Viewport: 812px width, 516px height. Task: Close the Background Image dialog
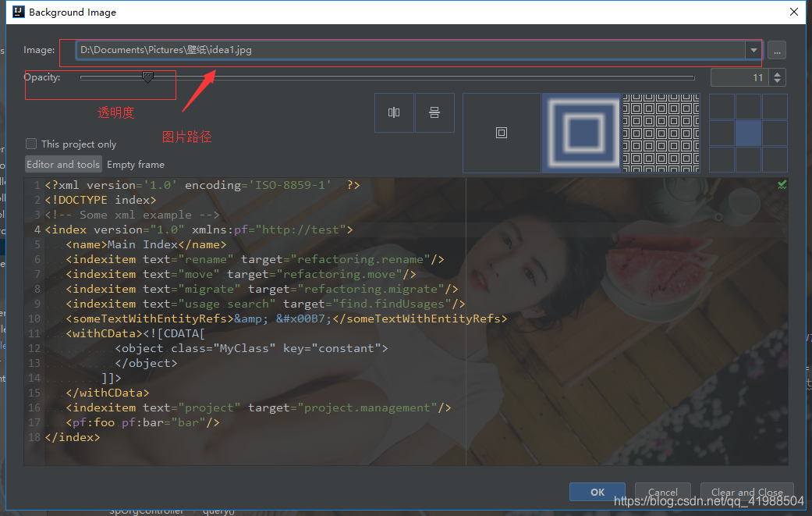(794, 12)
